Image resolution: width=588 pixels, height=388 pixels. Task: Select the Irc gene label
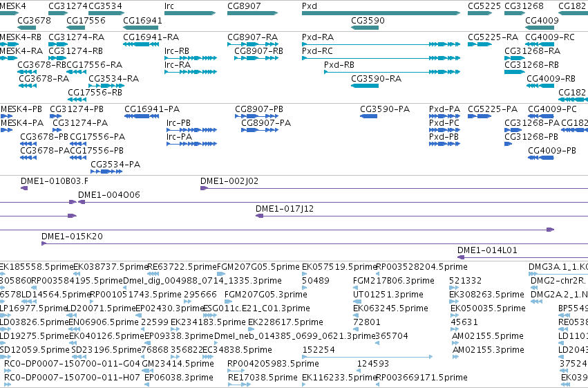click(x=169, y=6)
